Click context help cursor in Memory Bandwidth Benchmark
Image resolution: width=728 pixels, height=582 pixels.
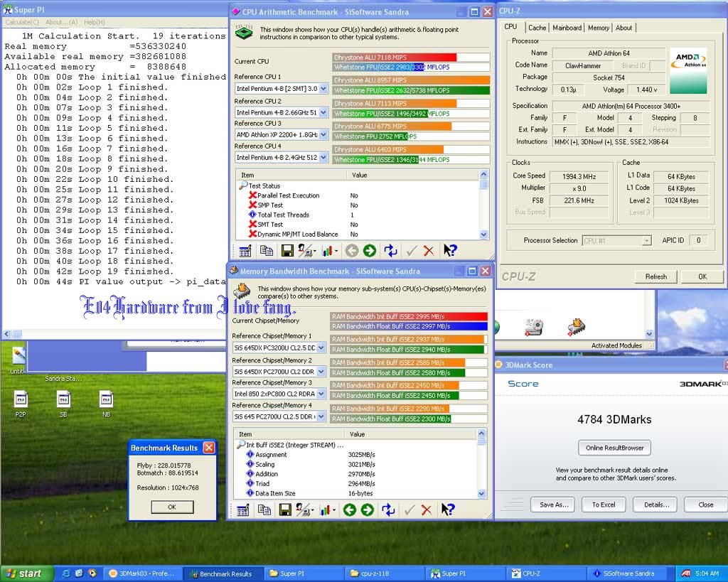[x=448, y=510]
